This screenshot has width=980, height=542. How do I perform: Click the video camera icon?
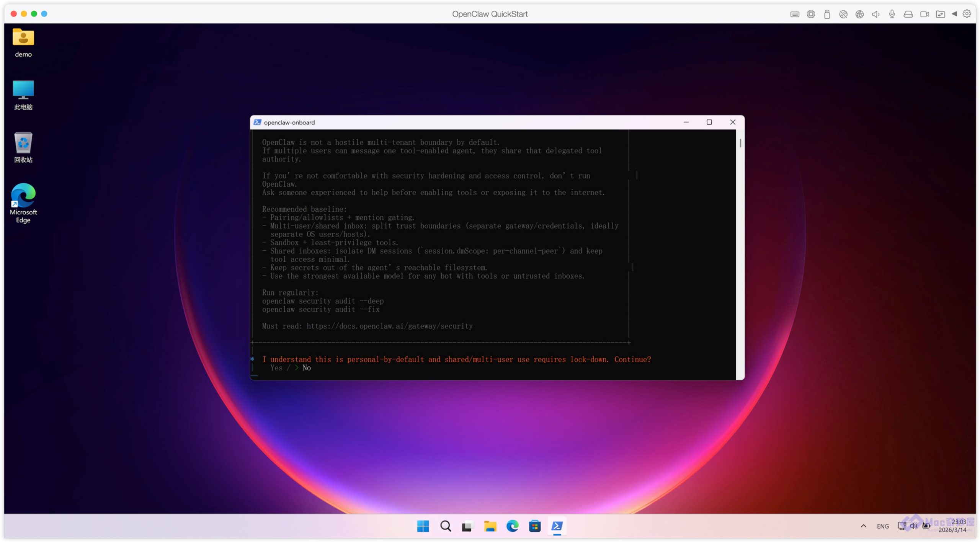(924, 14)
